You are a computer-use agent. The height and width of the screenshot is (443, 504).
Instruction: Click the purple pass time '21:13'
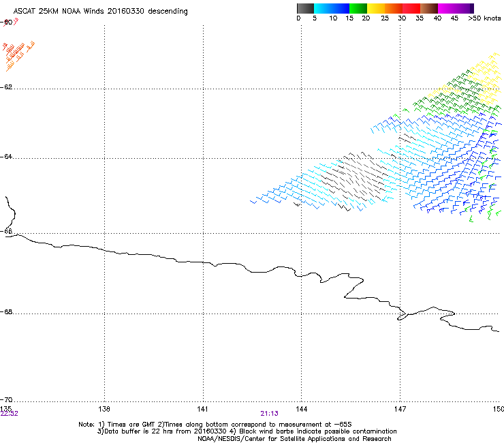click(x=269, y=414)
